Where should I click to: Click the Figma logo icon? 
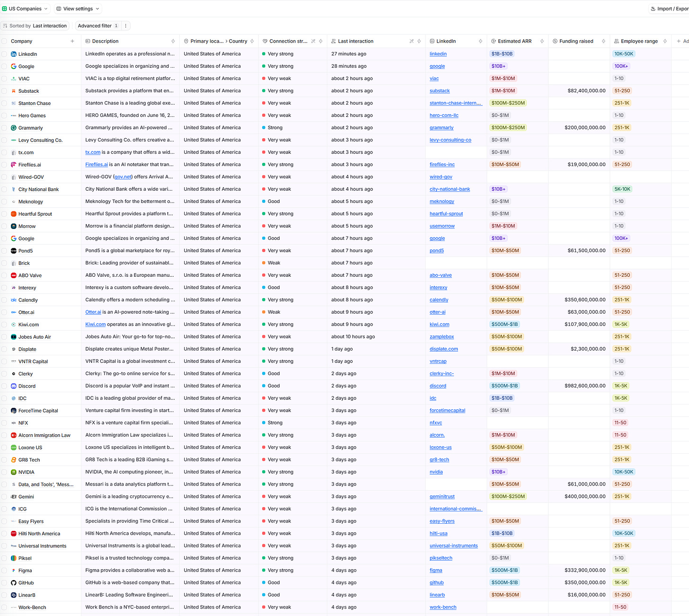coord(14,571)
